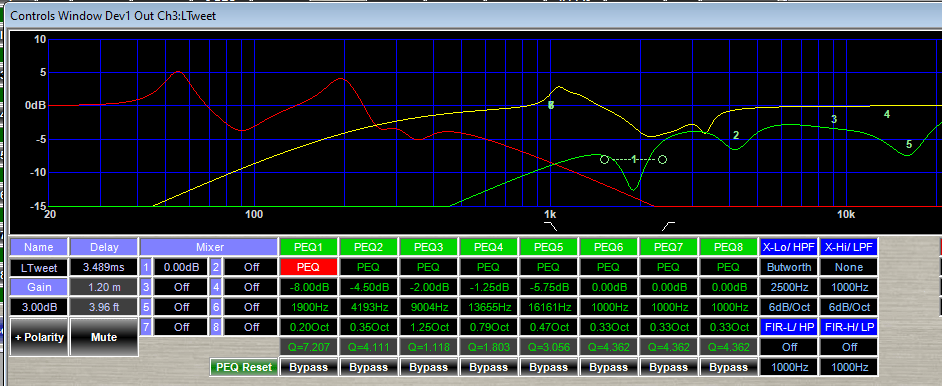The height and width of the screenshot is (386, 942).
Task: Click the high-pass crossover marker below 1k
Action: click(x=550, y=226)
